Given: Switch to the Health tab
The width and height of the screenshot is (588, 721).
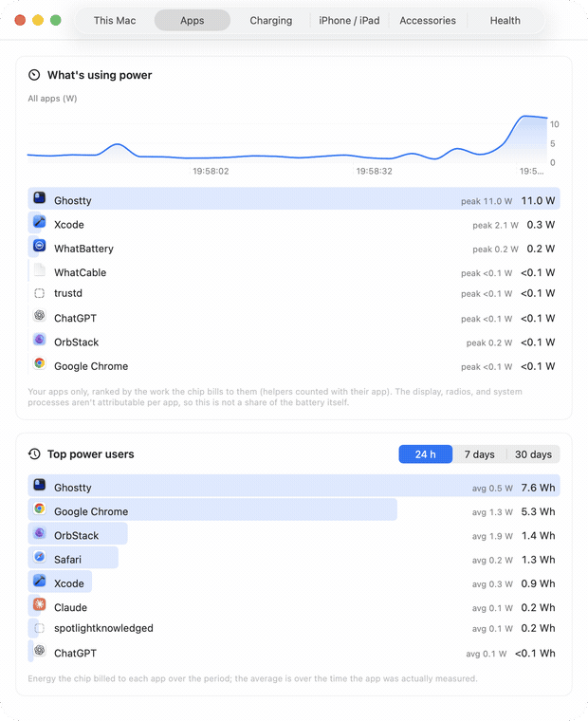Looking at the screenshot, I should tap(505, 21).
